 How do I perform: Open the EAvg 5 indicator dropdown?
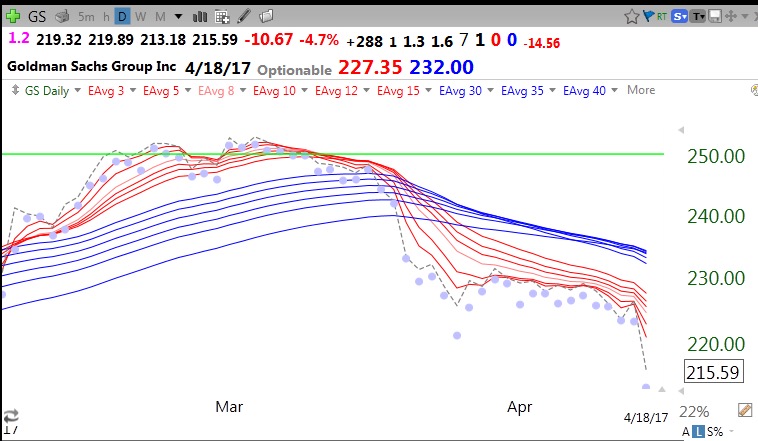coord(188,90)
